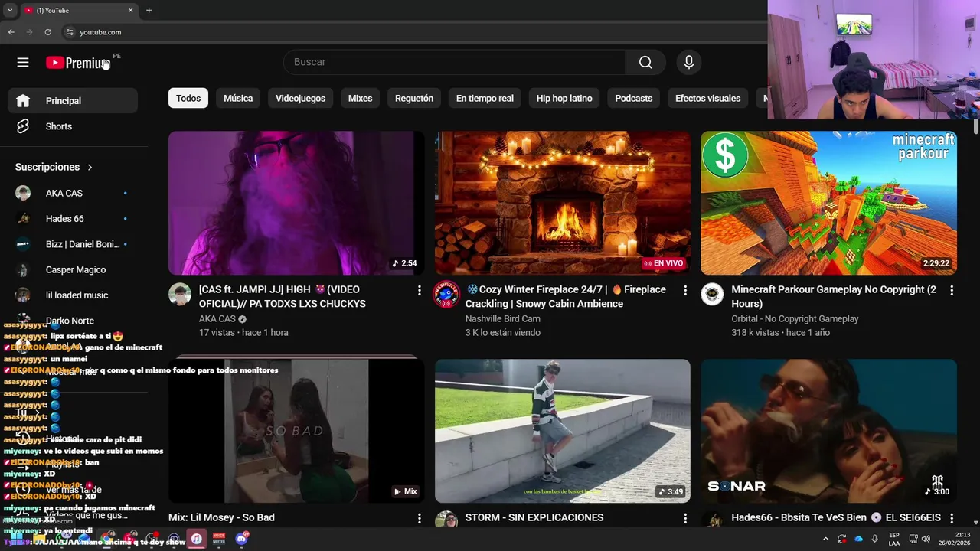Screen dimensions: 980x551
Task: Open Cozy Winter Fireplace live thumbnail
Action: tap(563, 203)
